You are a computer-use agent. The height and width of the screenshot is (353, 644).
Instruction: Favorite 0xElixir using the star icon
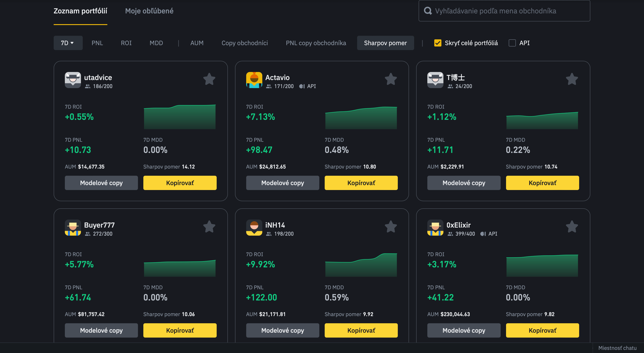tap(572, 227)
